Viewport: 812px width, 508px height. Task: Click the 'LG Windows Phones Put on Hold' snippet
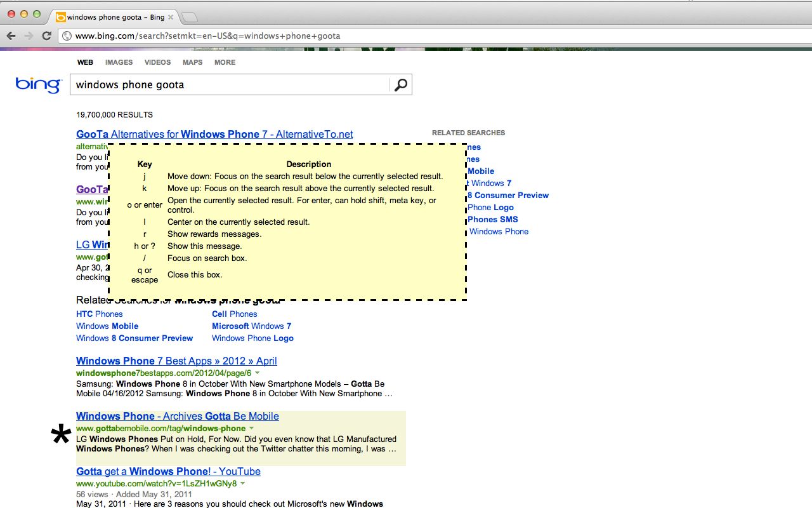tap(236, 444)
